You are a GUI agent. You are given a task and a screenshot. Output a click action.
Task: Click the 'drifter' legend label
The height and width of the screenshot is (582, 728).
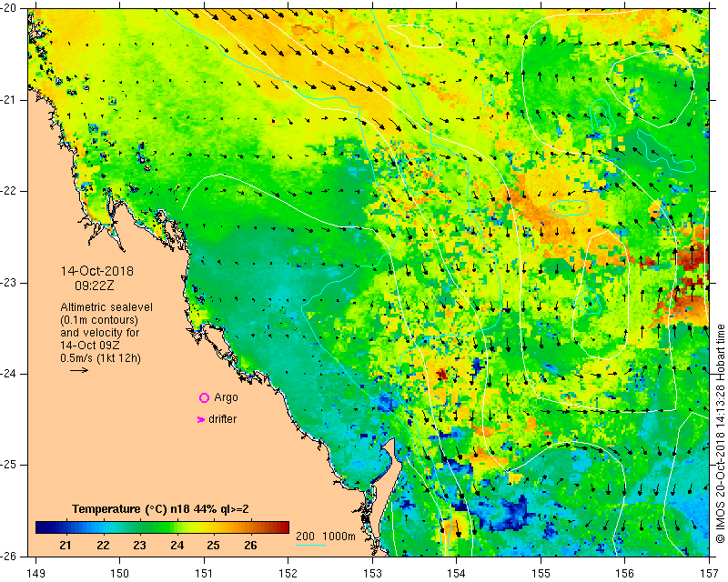(222, 419)
